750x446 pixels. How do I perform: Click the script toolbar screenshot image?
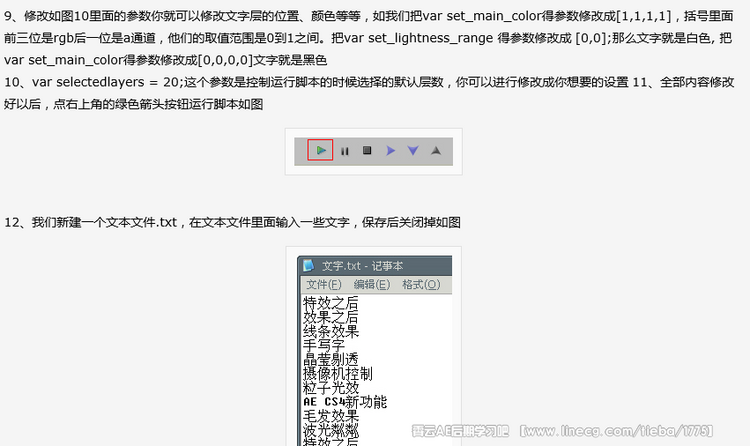[x=374, y=152]
